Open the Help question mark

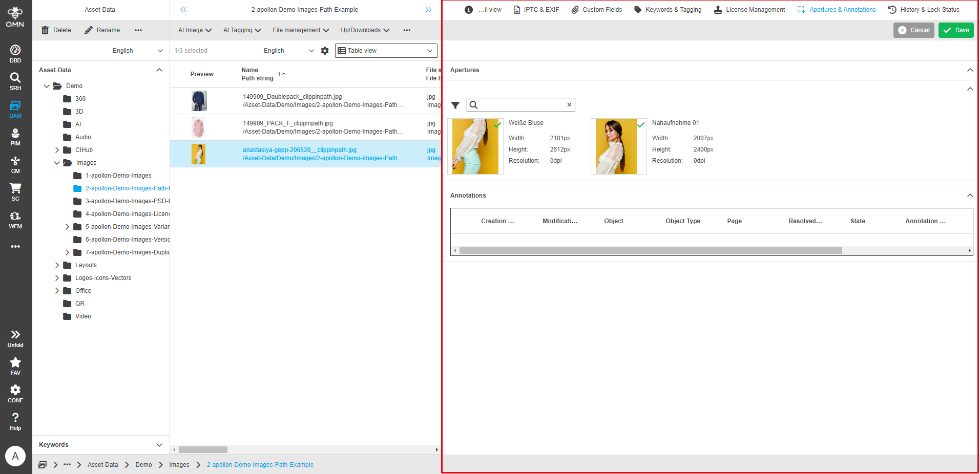(x=15, y=421)
